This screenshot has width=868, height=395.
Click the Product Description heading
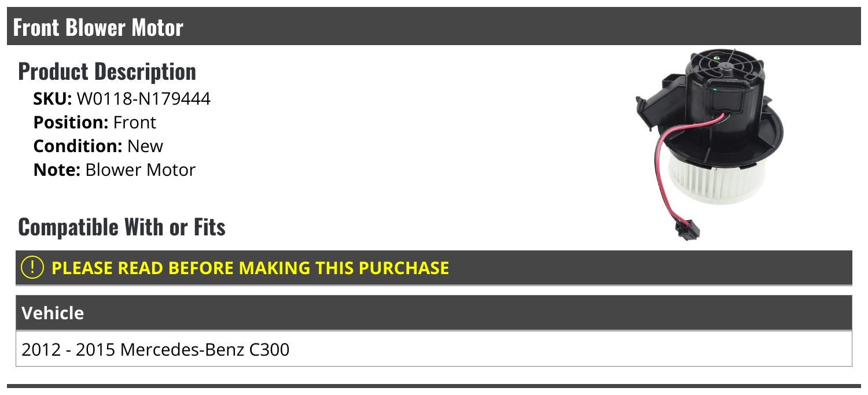point(107,71)
